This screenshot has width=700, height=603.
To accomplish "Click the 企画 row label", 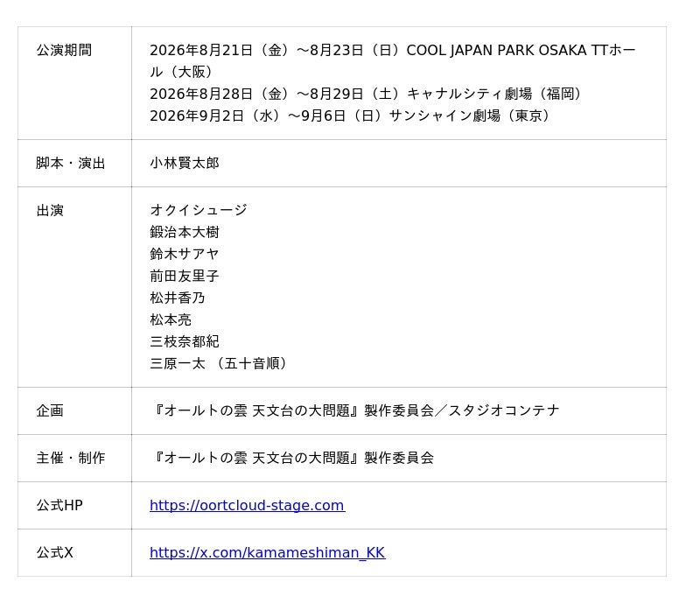I will 50,410.
